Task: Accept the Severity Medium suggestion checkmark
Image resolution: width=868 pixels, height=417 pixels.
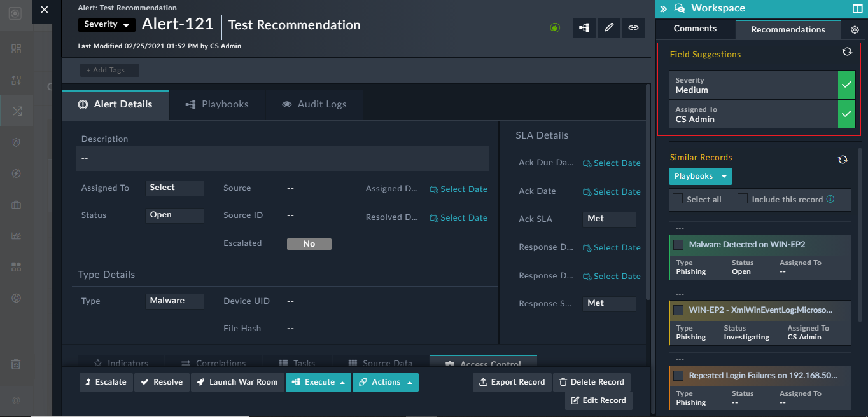Action: [846, 83]
